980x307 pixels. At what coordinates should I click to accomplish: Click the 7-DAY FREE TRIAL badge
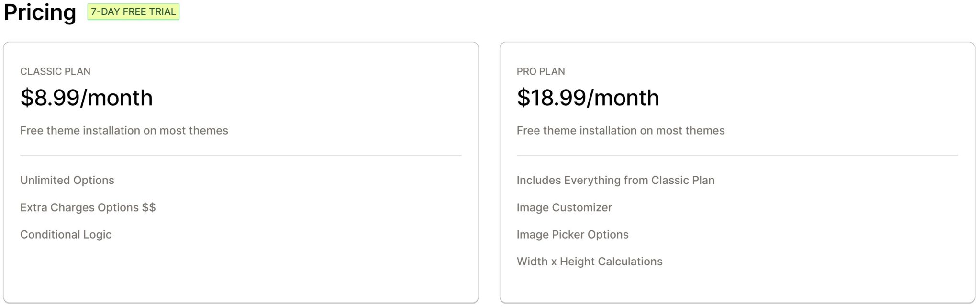[x=133, y=11]
